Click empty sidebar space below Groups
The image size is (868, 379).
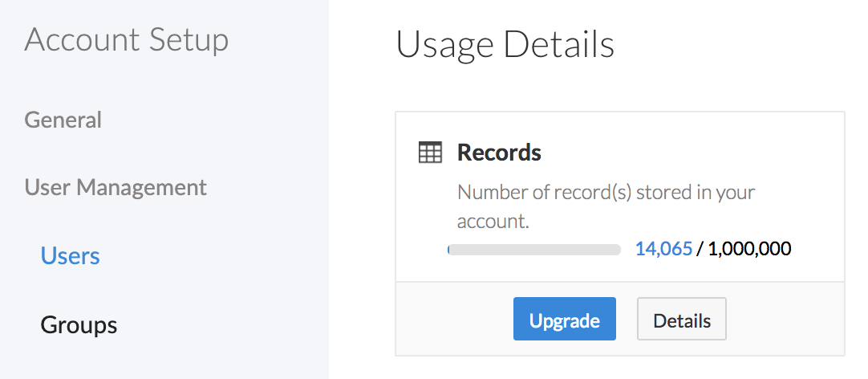(160, 361)
